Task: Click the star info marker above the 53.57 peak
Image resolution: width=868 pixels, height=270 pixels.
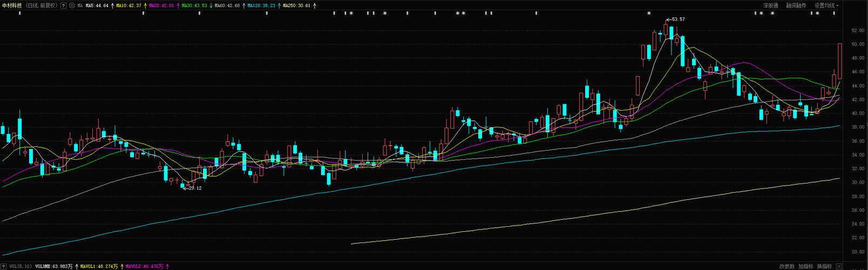Action: coord(649,13)
